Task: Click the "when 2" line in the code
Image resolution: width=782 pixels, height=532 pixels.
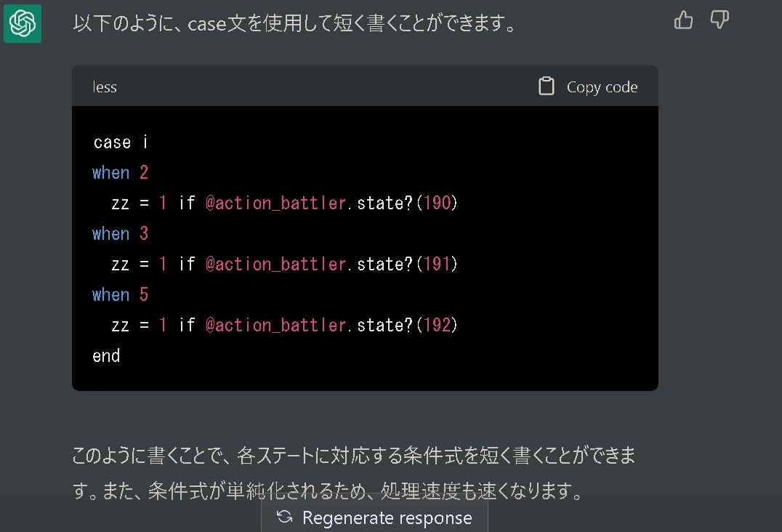Action: [121, 173]
